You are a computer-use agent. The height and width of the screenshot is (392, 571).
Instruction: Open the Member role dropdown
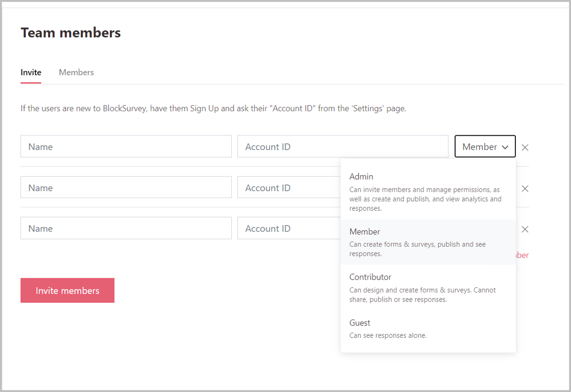click(x=484, y=146)
